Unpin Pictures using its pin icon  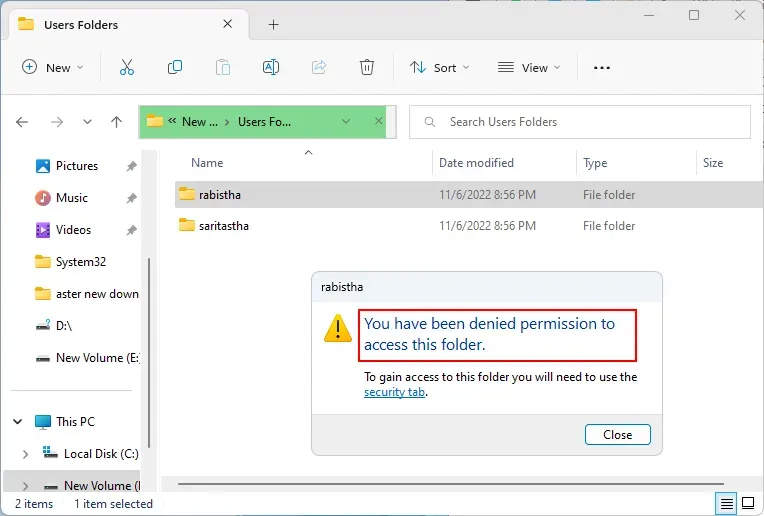[132, 166]
